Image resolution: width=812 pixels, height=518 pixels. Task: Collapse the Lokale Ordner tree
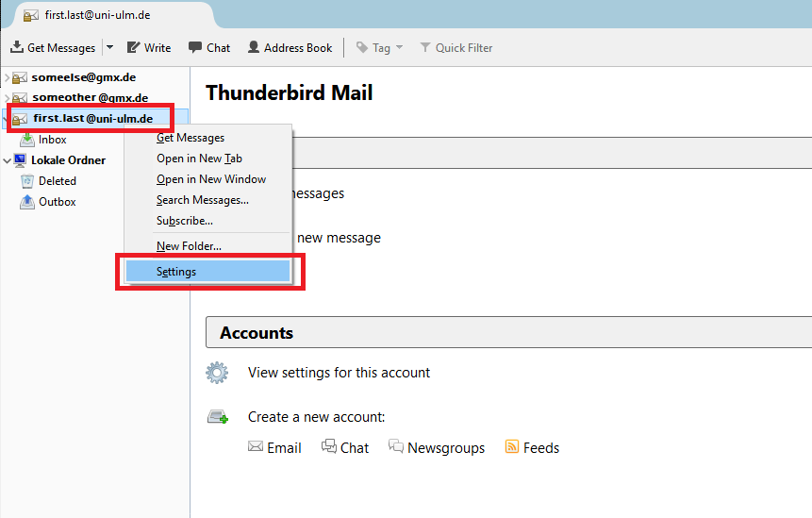tap(7, 160)
